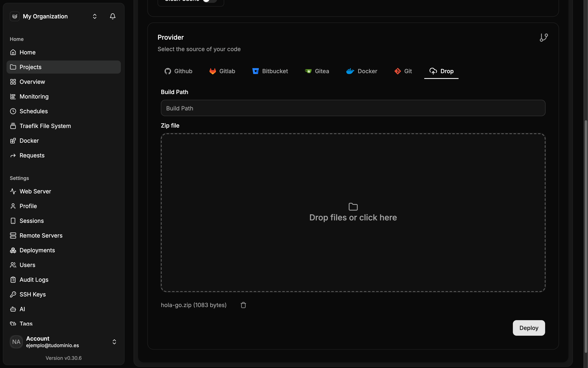Select the Gitlab provider tab
Screen dimensions: 588x368
[222, 71]
